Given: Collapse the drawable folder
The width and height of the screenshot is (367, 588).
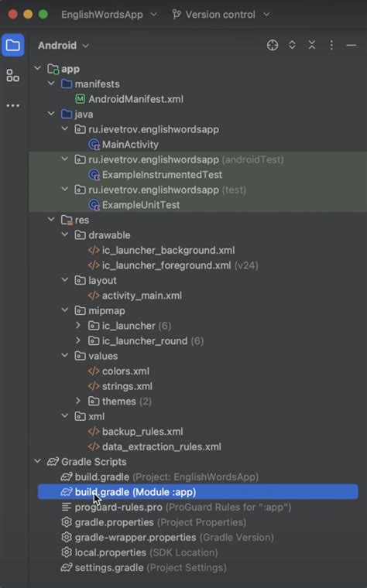Looking at the screenshot, I should pos(65,234).
